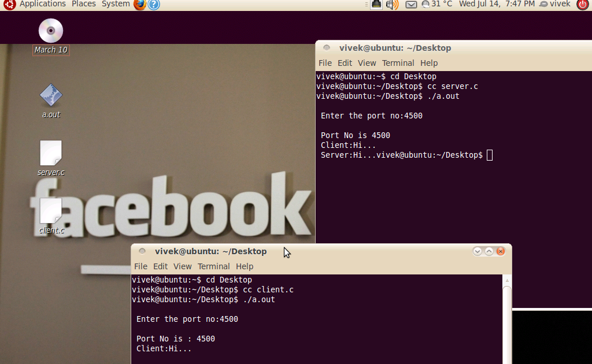Viewport: 592px width, 364px height.
Task: Click 'Client:Hi...' line in client terminal
Action: pyautogui.click(x=164, y=348)
